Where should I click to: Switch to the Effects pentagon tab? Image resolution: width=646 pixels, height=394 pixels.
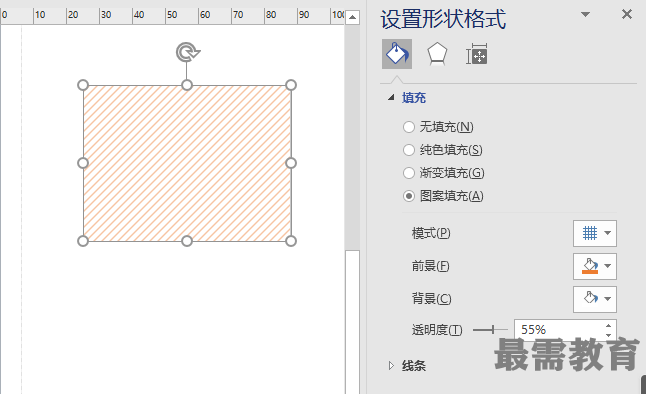pos(437,54)
